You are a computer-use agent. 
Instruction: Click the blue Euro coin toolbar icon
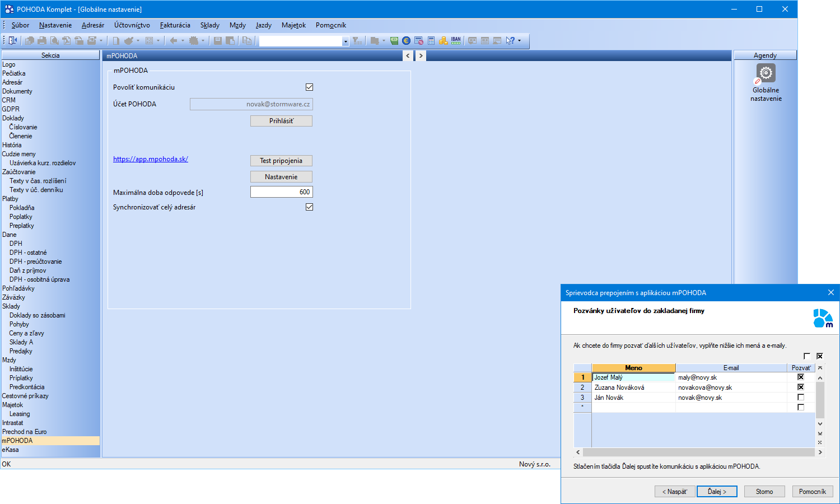tap(406, 40)
